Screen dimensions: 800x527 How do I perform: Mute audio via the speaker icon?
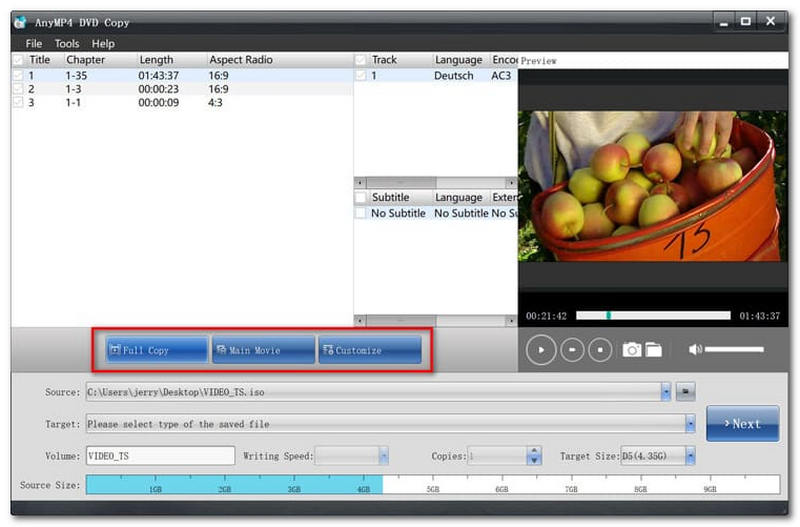695,349
